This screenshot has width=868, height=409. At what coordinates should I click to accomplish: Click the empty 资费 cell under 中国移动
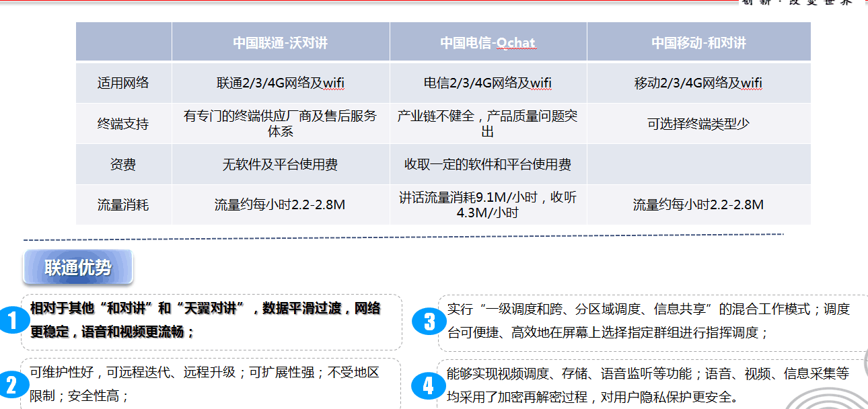(x=698, y=164)
